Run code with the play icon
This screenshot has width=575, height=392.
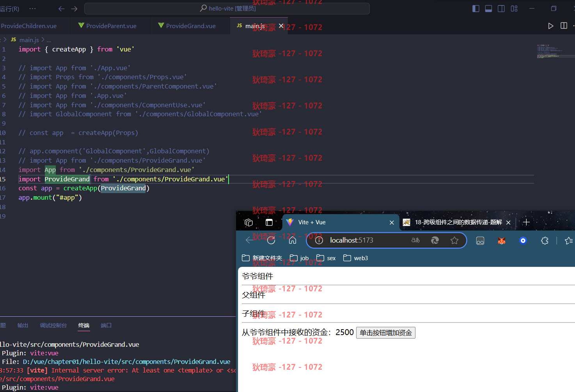click(x=550, y=26)
